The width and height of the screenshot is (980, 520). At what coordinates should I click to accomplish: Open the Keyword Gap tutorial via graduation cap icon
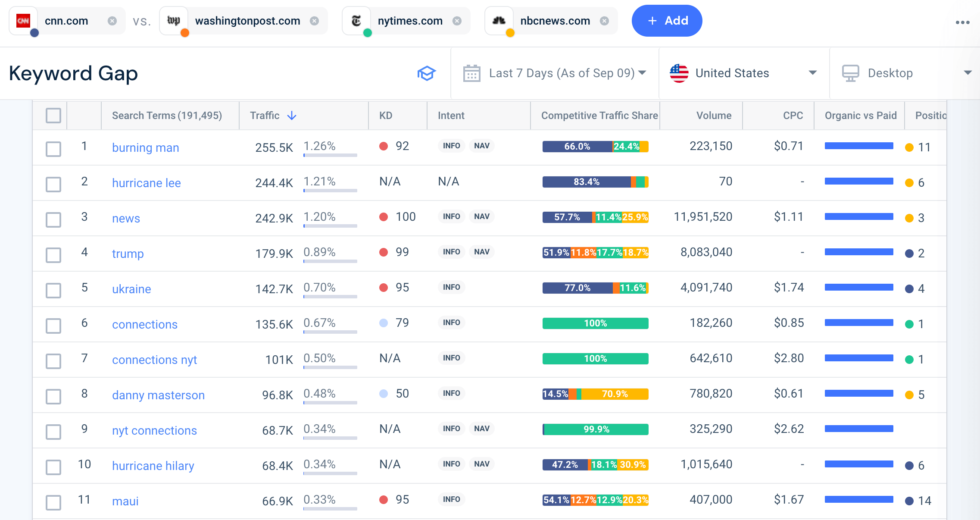pos(426,73)
